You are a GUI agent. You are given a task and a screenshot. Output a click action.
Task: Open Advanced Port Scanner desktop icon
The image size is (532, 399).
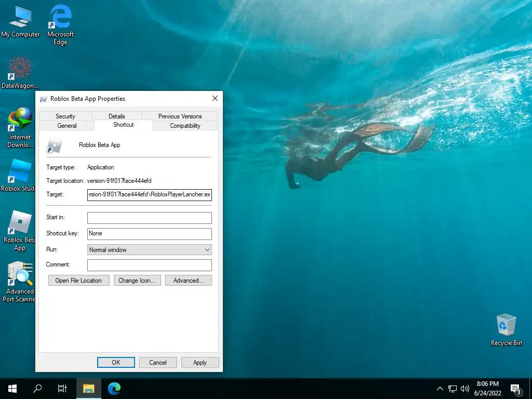19,282
